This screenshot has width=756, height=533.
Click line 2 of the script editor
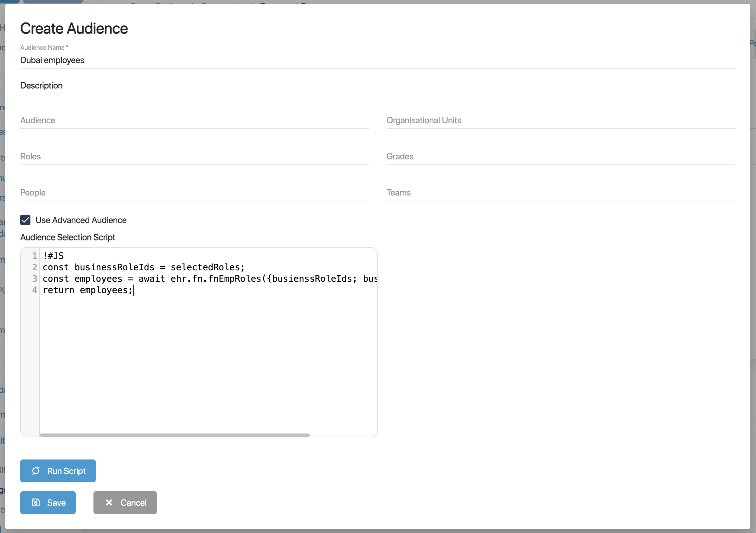[x=144, y=267]
